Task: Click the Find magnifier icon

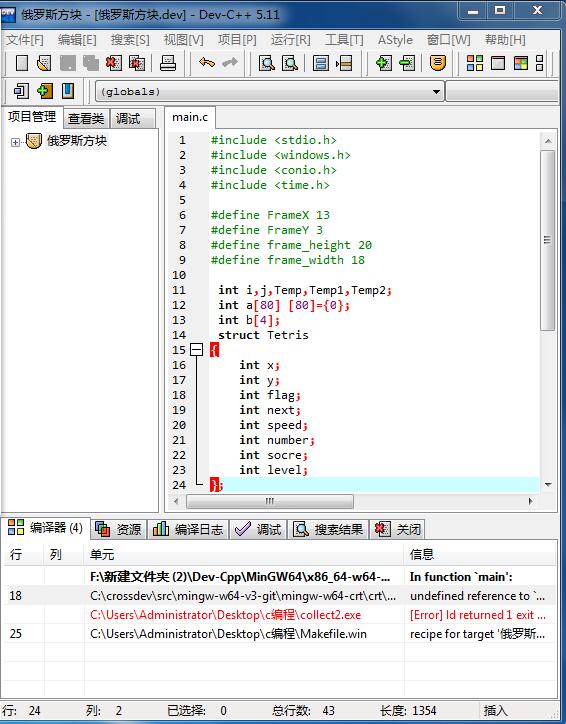Action: point(267,63)
